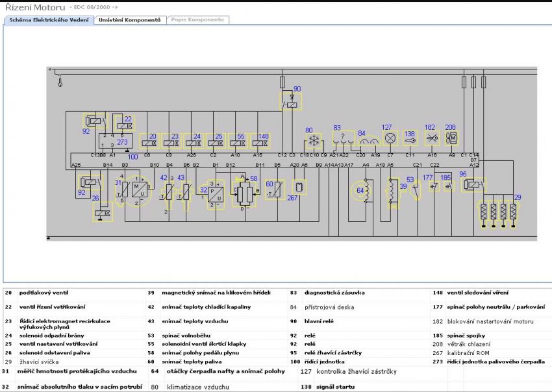
Task: Open the Umístění Komponentů tab
Action: coord(129,20)
